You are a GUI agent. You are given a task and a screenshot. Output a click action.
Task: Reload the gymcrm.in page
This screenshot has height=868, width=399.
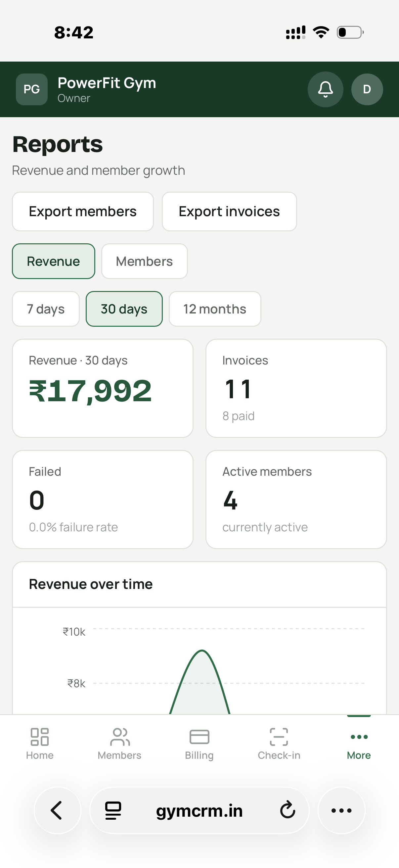tap(288, 810)
